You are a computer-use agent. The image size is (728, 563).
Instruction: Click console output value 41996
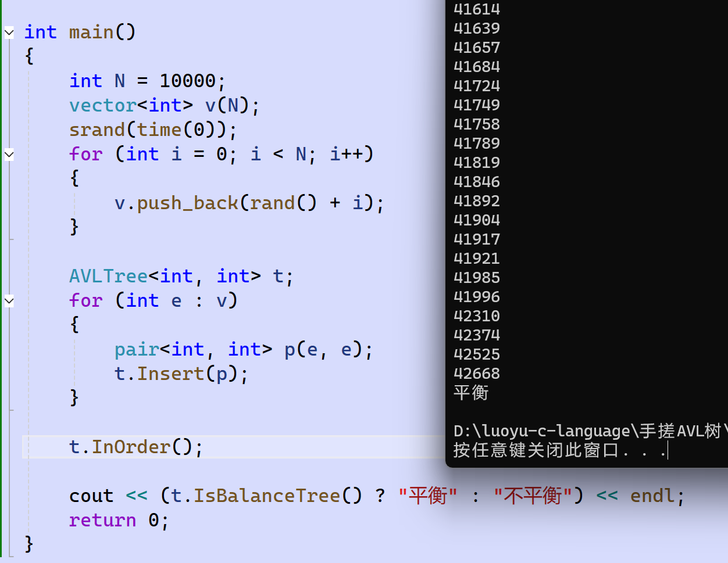477,297
